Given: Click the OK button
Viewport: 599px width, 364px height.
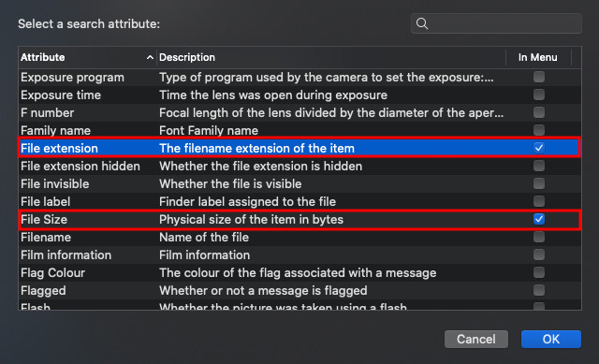Looking at the screenshot, I should (x=551, y=339).
